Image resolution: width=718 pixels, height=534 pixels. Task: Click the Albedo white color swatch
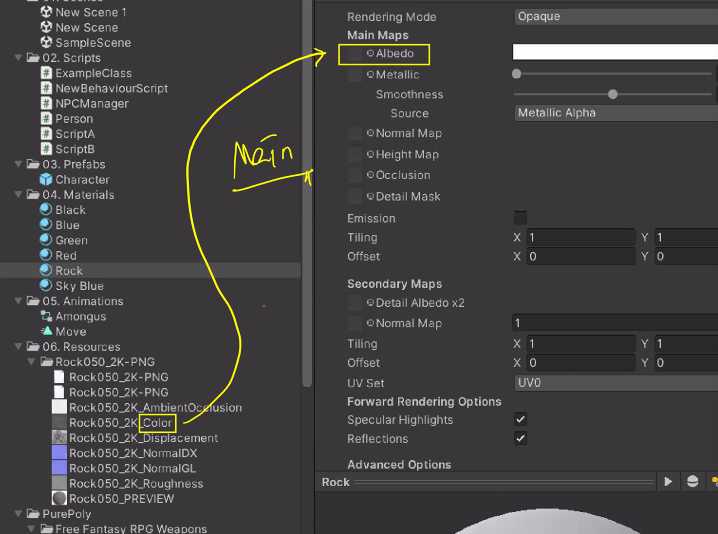[615, 52]
